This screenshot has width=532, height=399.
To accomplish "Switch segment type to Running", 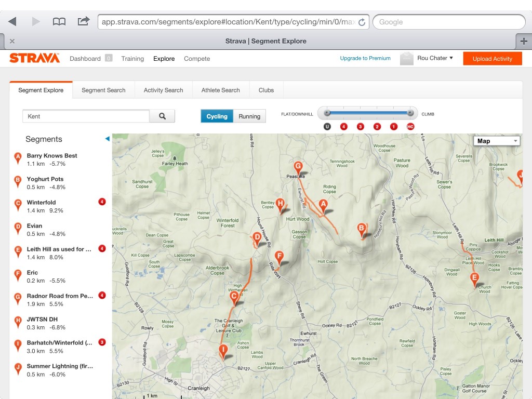I will 249,116.
